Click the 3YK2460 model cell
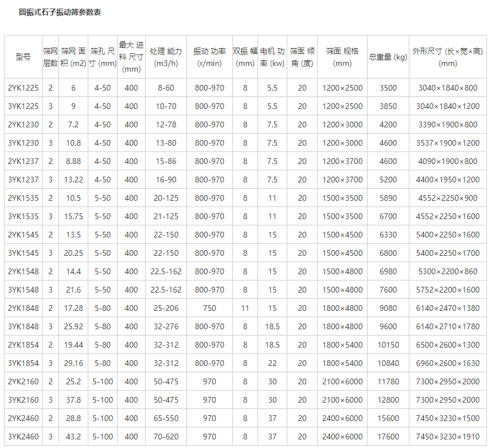 tap(24, 437)
